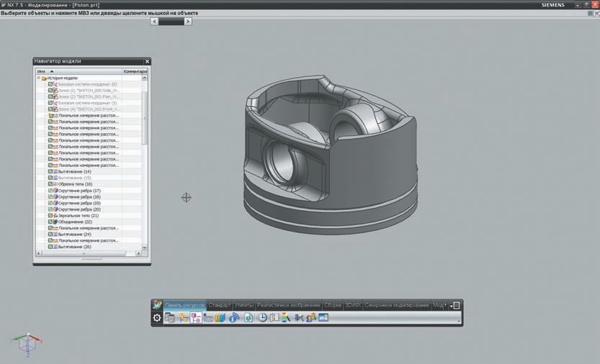The height and width of the screenshot is (364, 600).
Task: Toggle checkbox for Вытягивание (14)
Action: pos(50,172)
